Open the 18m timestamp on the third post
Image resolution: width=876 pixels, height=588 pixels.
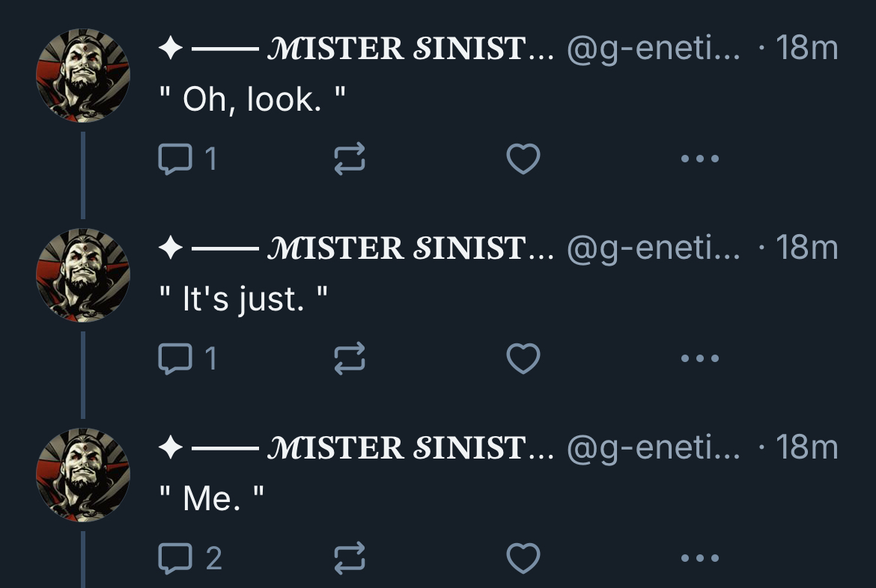(x=806, y=448)
